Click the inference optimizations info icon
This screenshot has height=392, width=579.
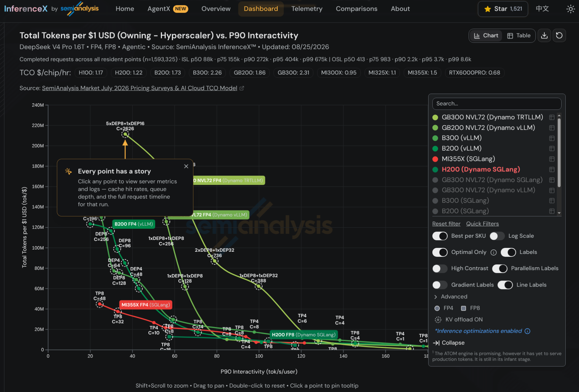point(528,331)
